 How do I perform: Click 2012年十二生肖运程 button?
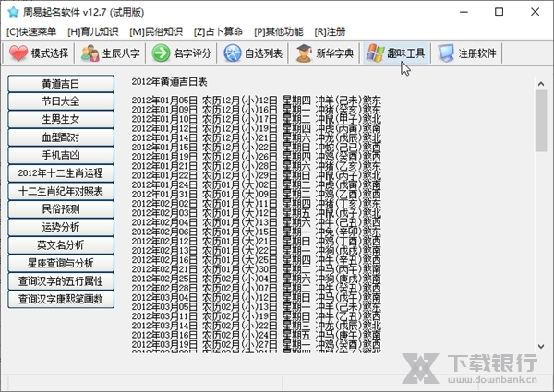tap(61, 173)
